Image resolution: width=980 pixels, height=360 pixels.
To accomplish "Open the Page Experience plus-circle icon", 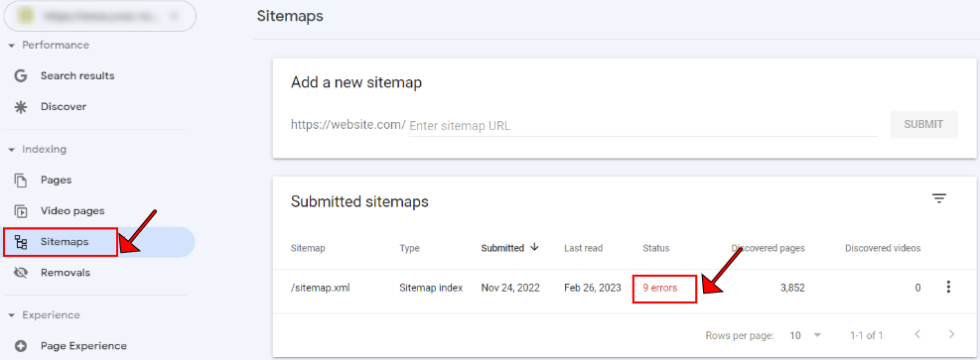I will [21, 346].
